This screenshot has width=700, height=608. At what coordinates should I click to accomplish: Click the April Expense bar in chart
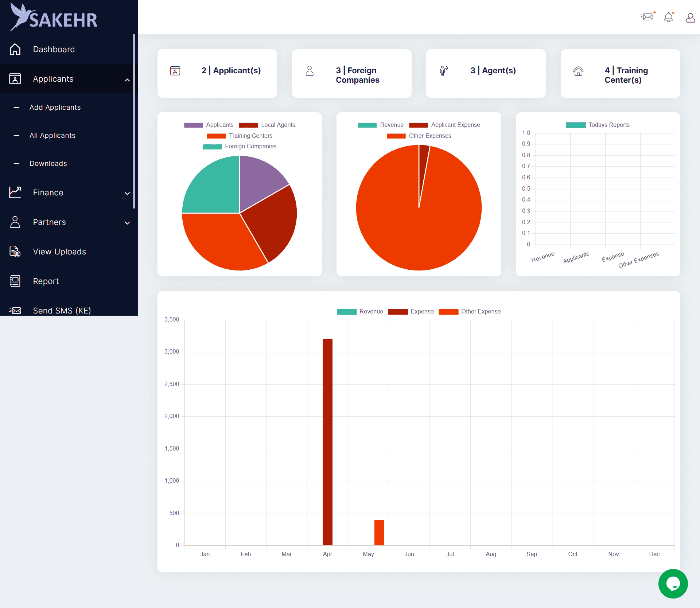click(x=327, y=442)
